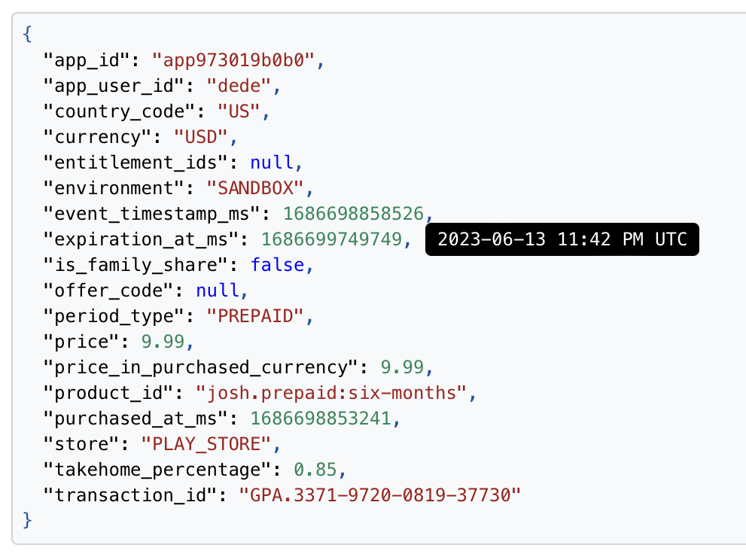Image resolution: width=746 pixels, height=560 pixels.
Task: Click the country_code value US
Action: point(239,111)
